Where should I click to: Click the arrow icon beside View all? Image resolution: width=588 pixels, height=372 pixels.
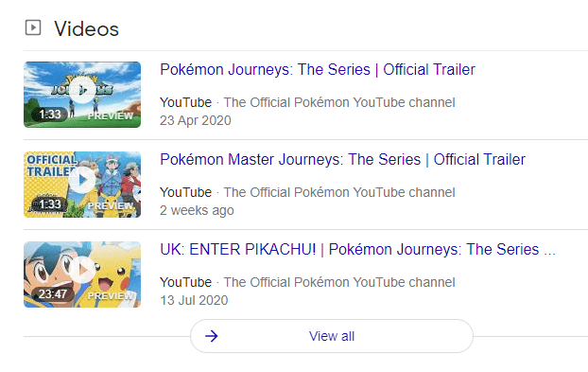coord(212,336)
